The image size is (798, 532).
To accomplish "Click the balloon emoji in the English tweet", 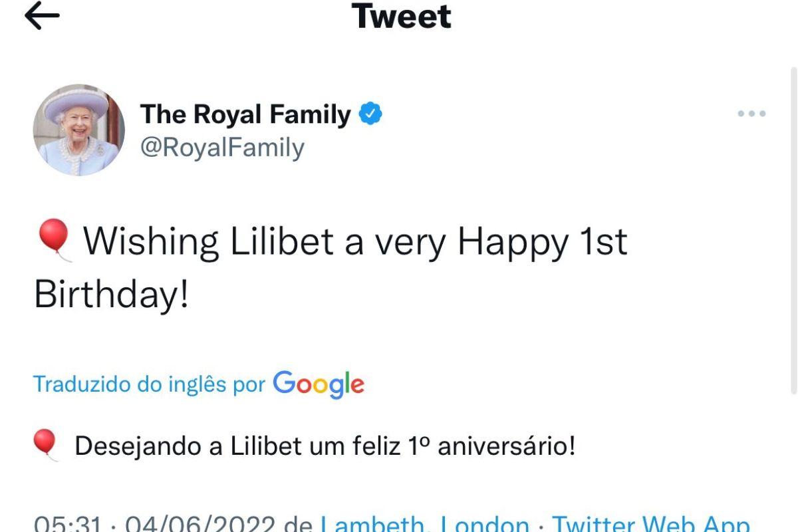I will tap(54, 240).
